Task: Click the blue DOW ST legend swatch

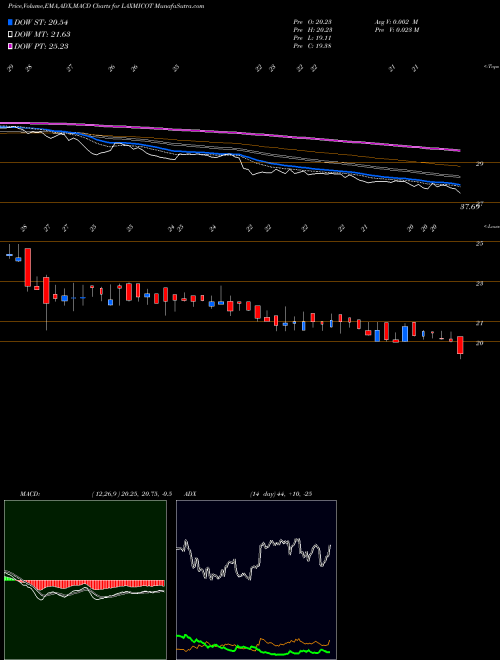Action: pos(10,22)
